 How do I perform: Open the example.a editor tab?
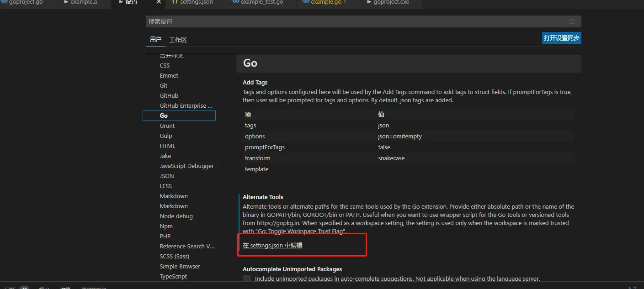tap(84, 2)
